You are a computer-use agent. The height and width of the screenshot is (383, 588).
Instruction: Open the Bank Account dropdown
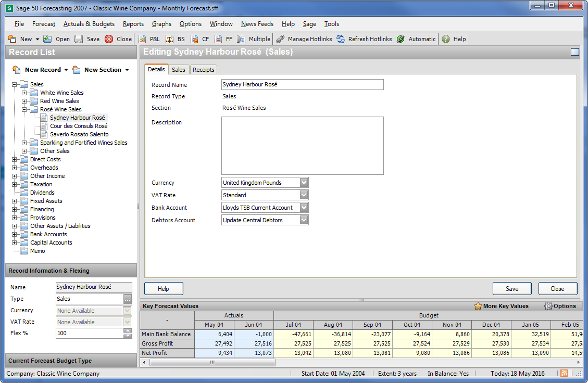[304, 208]
